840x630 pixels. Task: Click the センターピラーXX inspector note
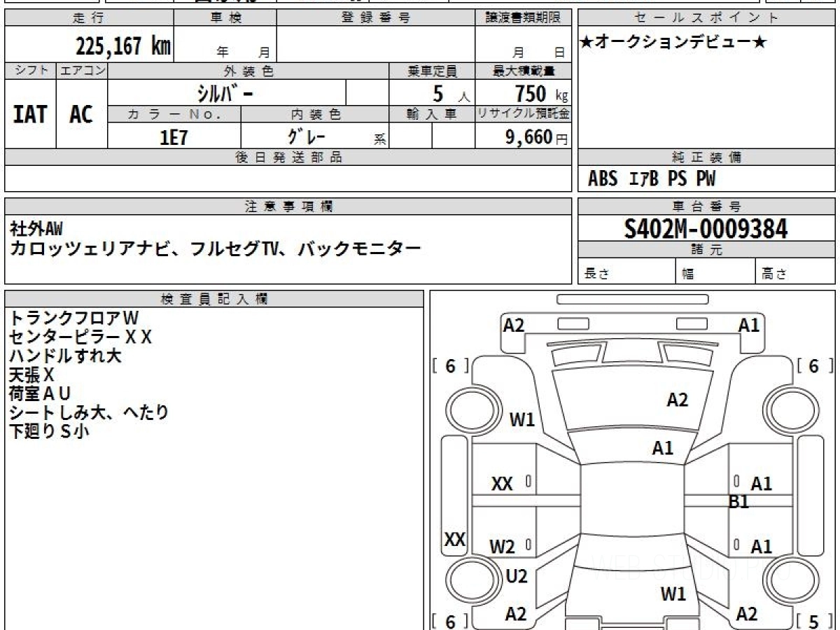pyautogui.click(x=80, y=337)
